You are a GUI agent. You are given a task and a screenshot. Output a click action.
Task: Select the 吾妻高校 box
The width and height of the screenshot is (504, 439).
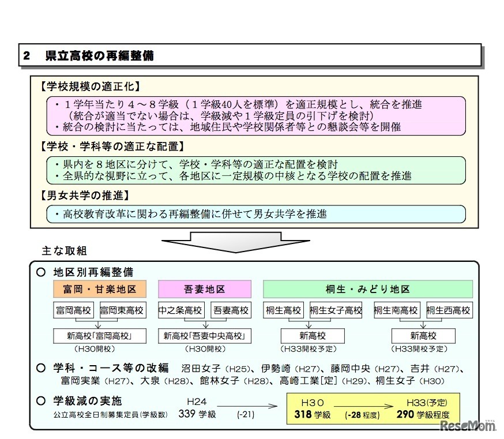231,310
